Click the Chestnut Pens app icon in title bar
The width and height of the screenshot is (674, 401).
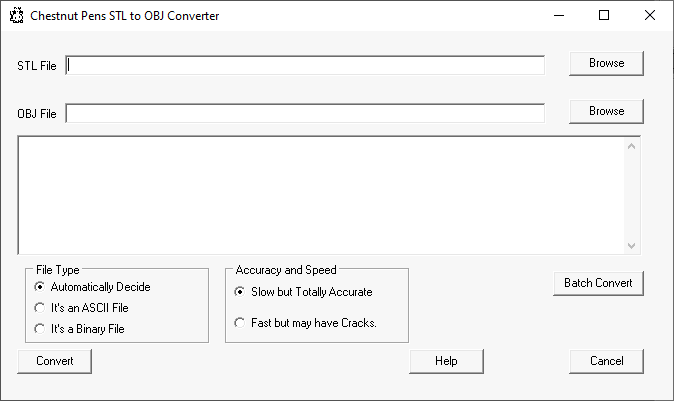[16, 15]
